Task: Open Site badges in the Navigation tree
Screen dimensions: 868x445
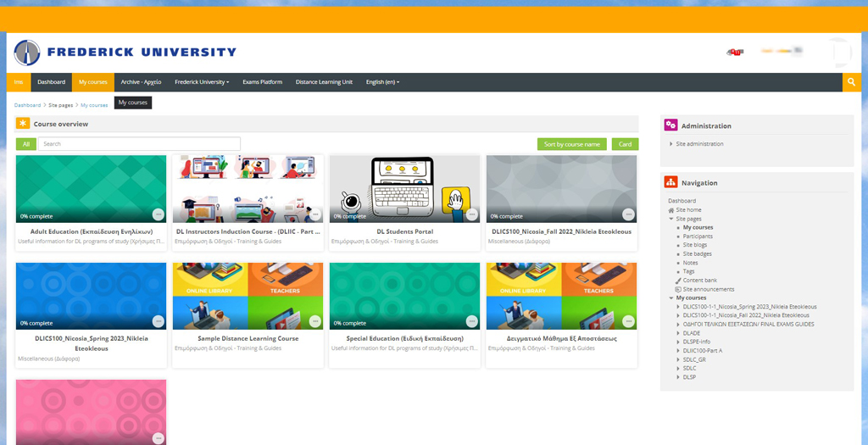Action: pyautogui.click(x=697, y=254)
